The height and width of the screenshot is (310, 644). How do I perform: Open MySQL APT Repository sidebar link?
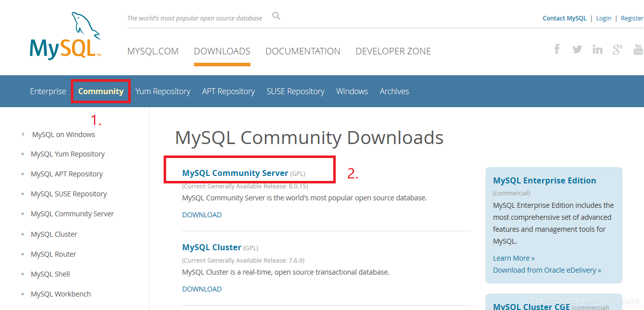coord(67,174)
